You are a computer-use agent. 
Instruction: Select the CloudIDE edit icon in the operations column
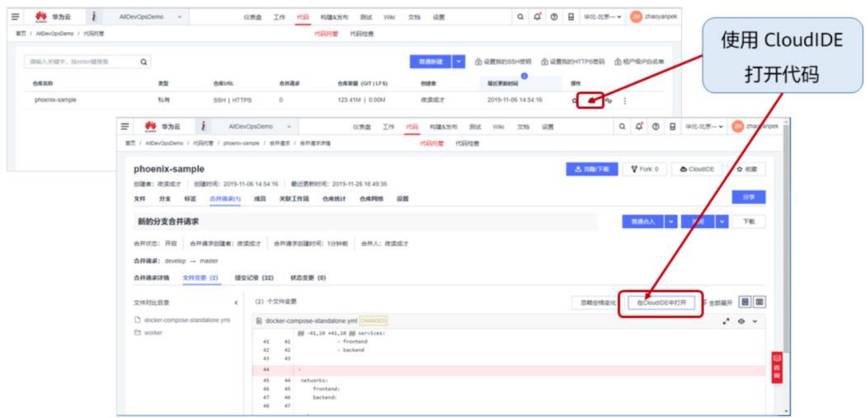[x=590, y=100]
